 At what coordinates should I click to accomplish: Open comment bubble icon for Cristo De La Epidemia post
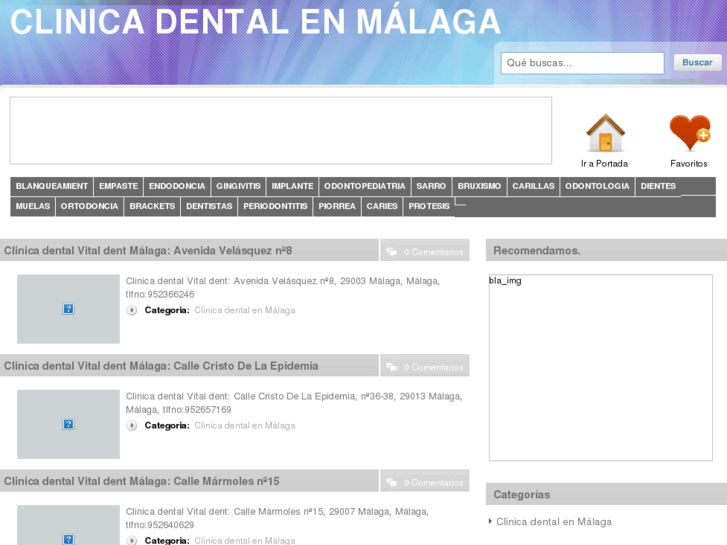391,367
